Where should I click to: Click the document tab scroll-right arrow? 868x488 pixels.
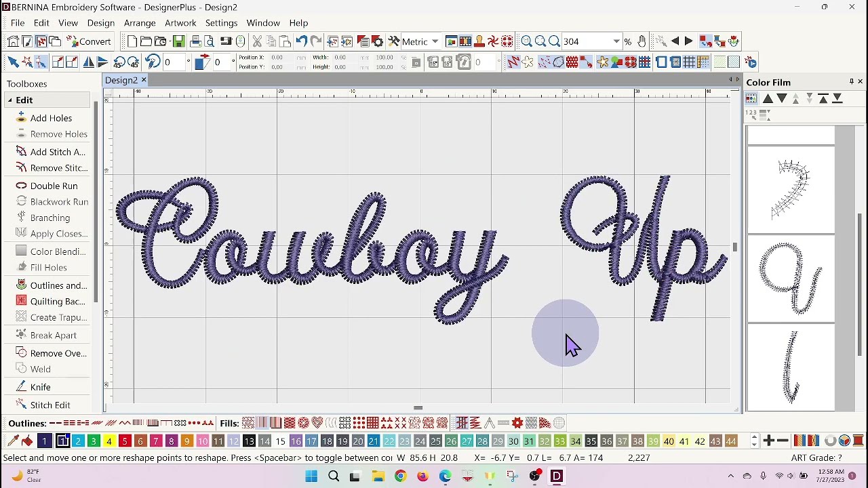(738, 80)
